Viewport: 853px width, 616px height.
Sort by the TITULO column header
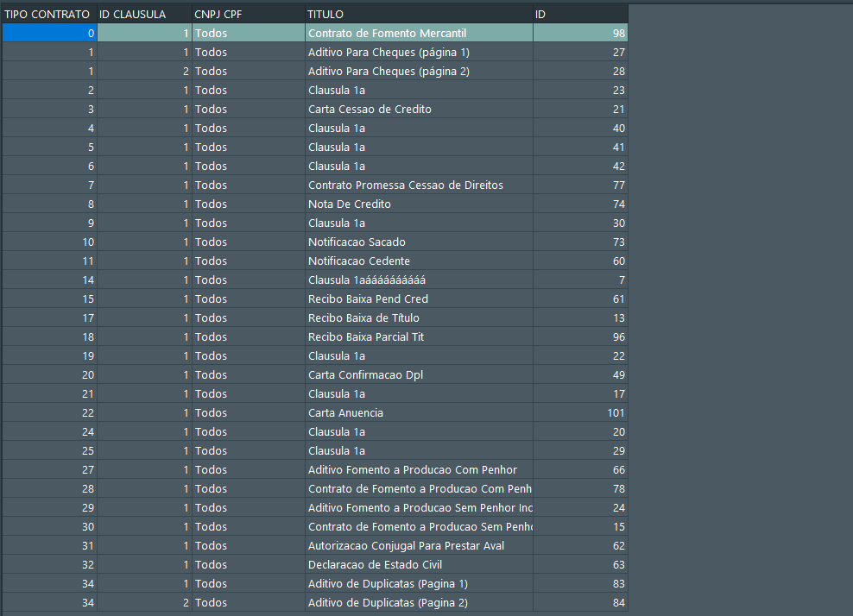pyautogui.click(x=418, y=15)
